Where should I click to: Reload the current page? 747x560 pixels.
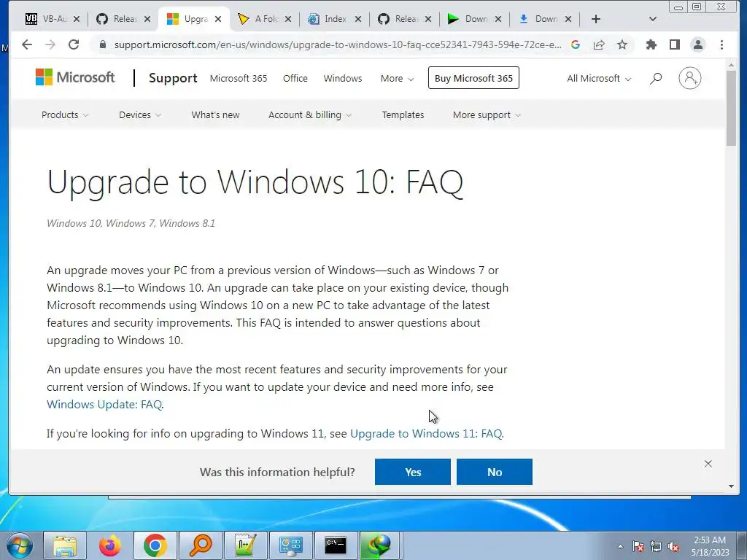point(74,44)
